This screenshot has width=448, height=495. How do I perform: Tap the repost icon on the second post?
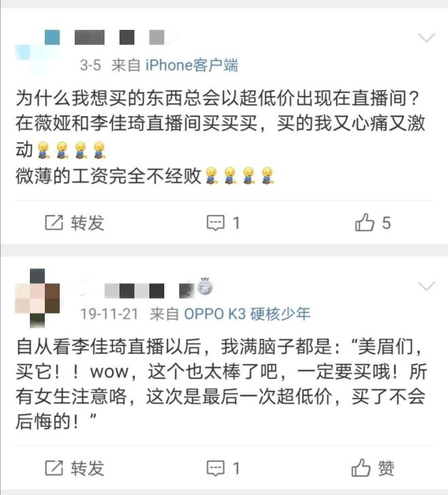click(54, 468)
